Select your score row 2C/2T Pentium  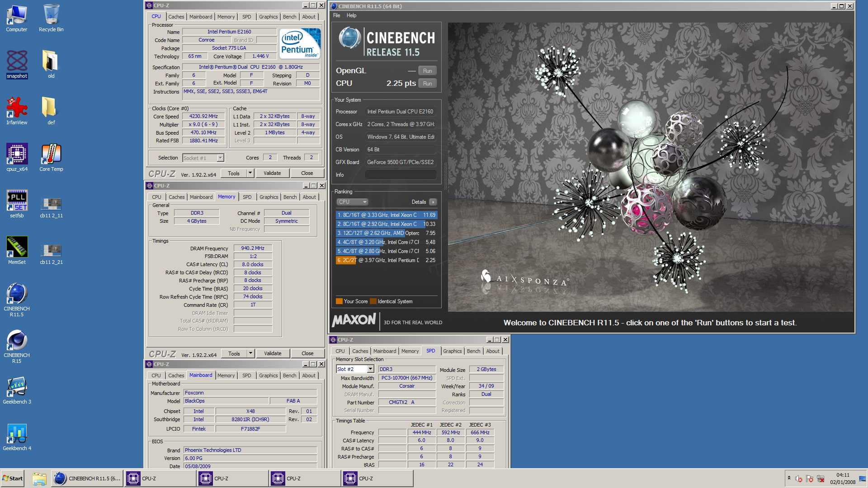(387, 260)
